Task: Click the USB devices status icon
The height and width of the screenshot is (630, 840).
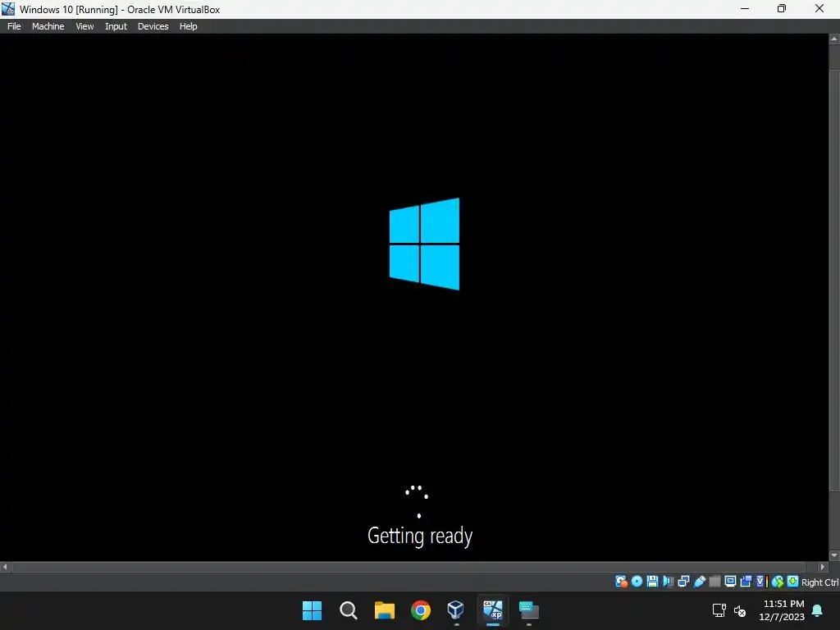Action: [700, 582]
